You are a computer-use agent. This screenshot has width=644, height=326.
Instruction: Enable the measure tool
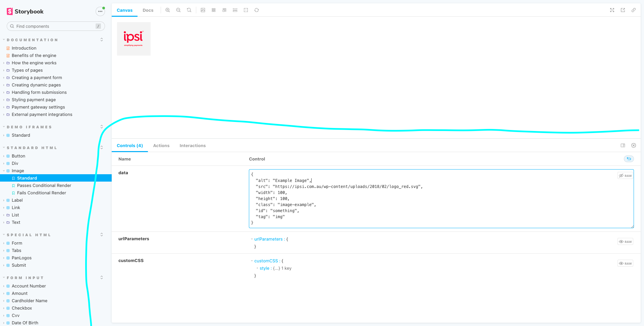tap(235, 10)
